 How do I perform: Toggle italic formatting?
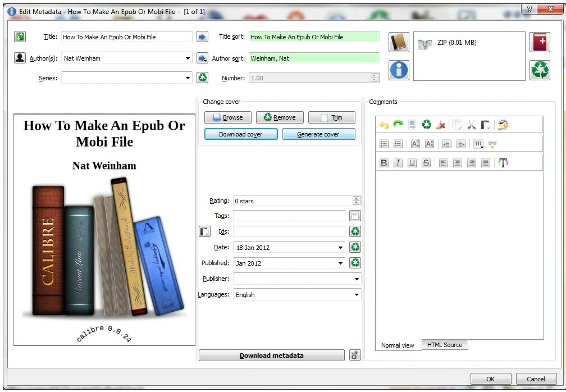tap(398, 163)
